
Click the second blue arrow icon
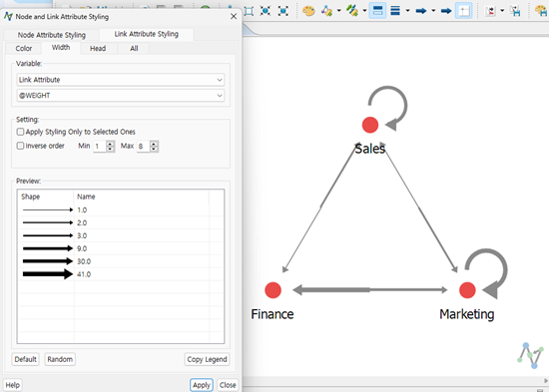(x=446, y=11)
